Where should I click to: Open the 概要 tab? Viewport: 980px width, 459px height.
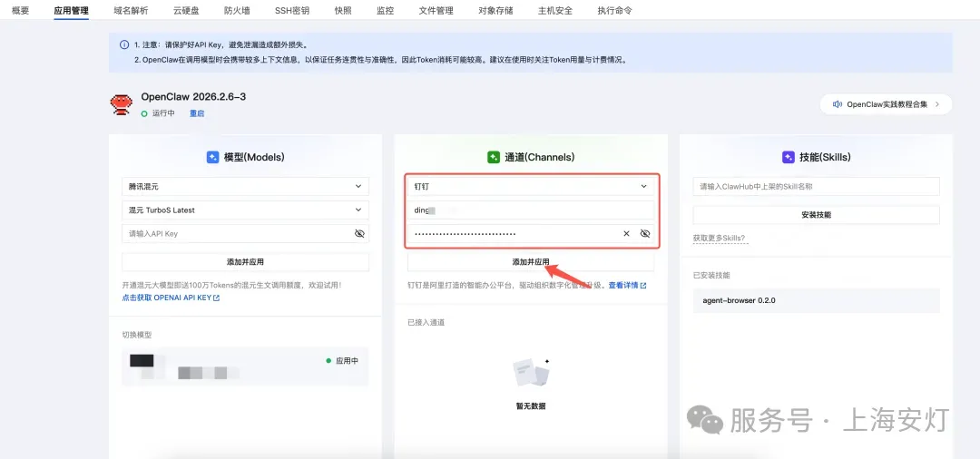click(x=21, y=11)
